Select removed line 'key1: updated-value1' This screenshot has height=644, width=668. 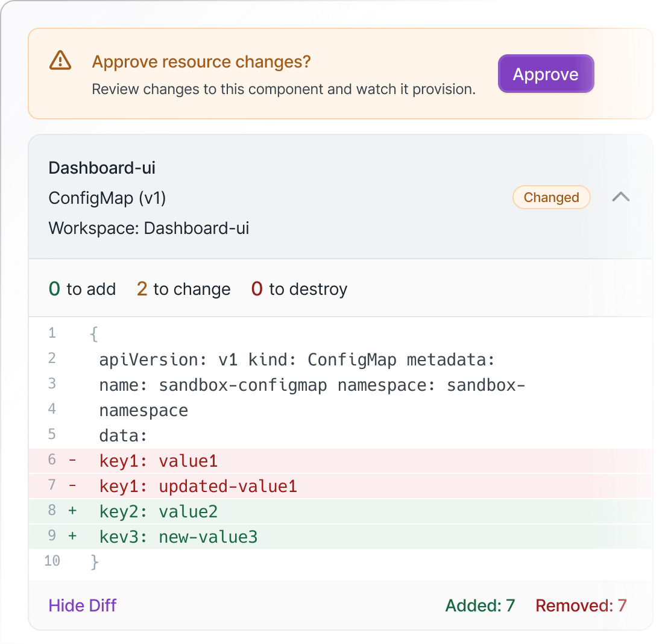198,486
